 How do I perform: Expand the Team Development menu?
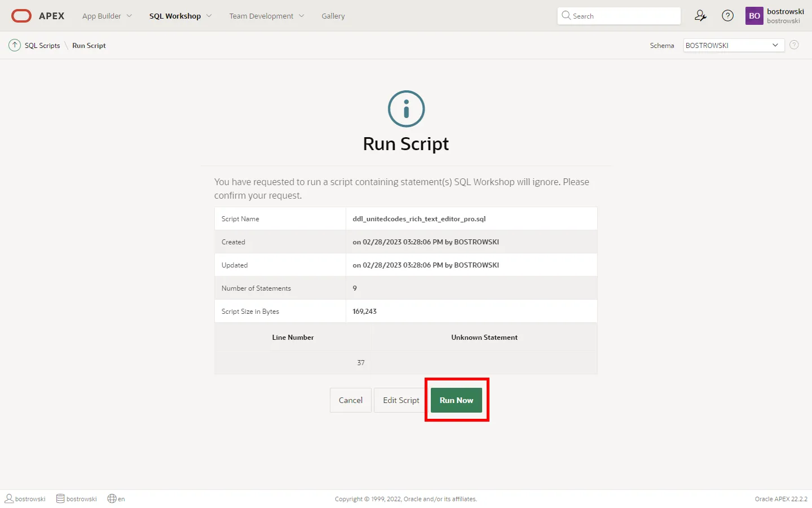click(x=266, y=16)
